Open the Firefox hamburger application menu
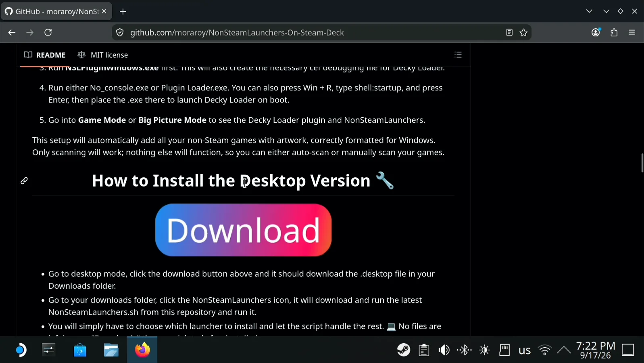The height and width of the screenshot is (363, 644). (632, 33)
